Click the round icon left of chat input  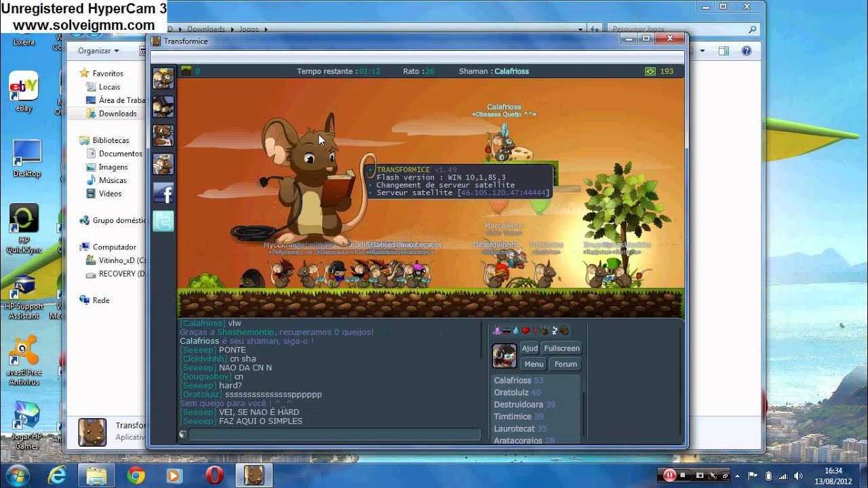tap(182, 434)
